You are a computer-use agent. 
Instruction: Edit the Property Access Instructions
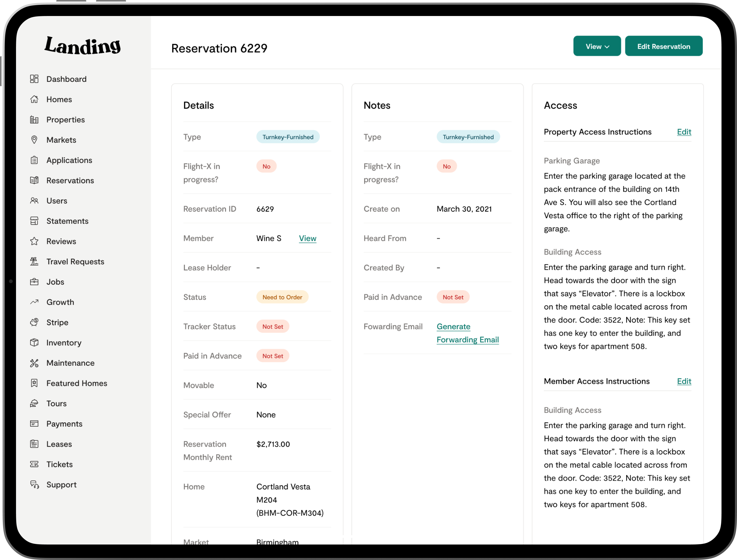[684, 132]
